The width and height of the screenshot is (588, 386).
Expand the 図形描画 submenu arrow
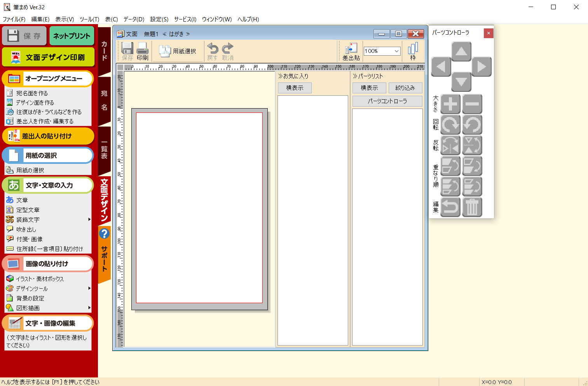89,308
